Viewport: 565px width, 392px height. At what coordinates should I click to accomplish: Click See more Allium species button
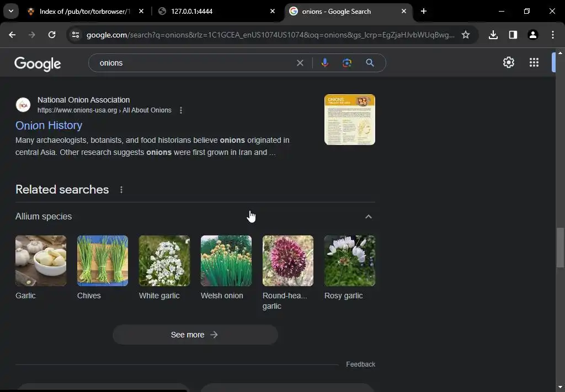[195, 335]
